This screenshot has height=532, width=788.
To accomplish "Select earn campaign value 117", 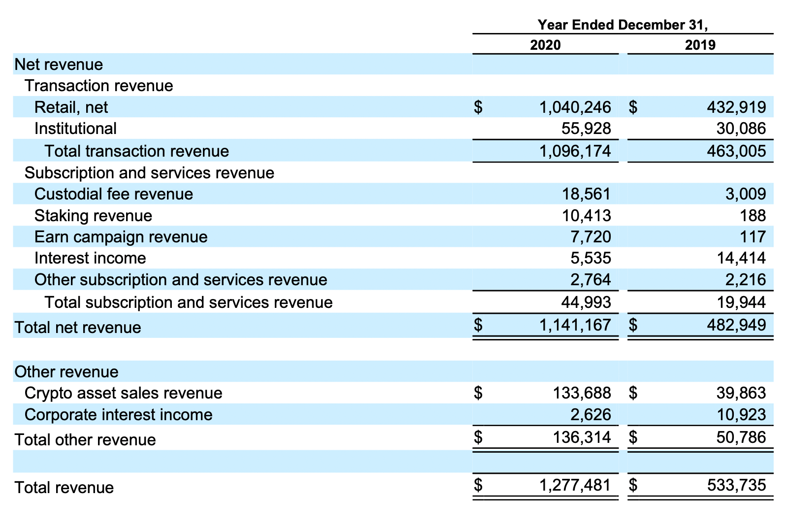I will coord(752,237).
